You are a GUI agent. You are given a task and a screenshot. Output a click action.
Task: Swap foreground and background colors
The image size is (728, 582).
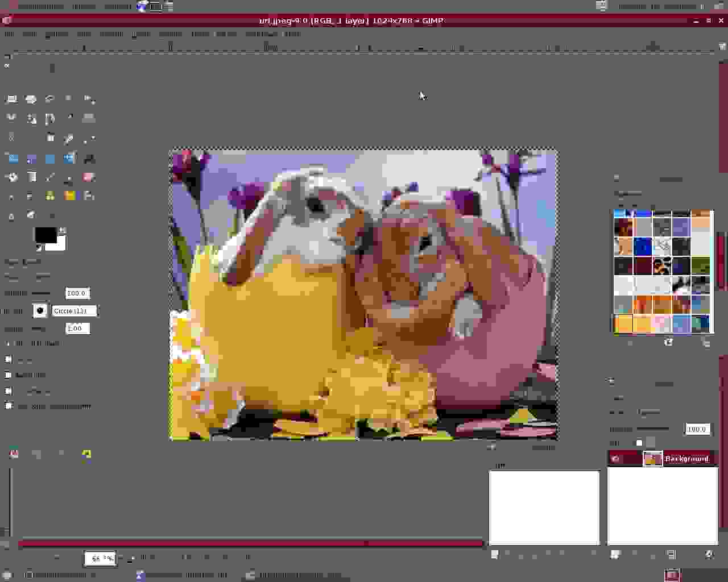click(63, 230)
